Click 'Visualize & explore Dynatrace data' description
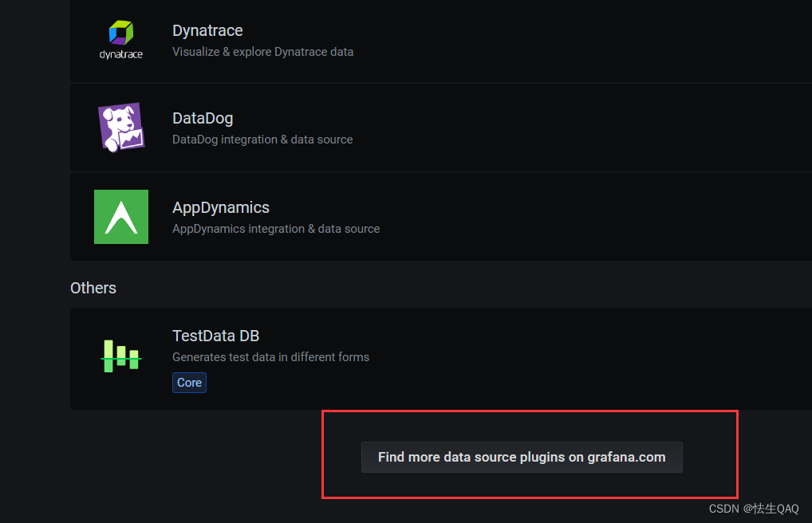The width and height of the screenshot is (812, 523). pyautogui.click(x=262, y=52)
